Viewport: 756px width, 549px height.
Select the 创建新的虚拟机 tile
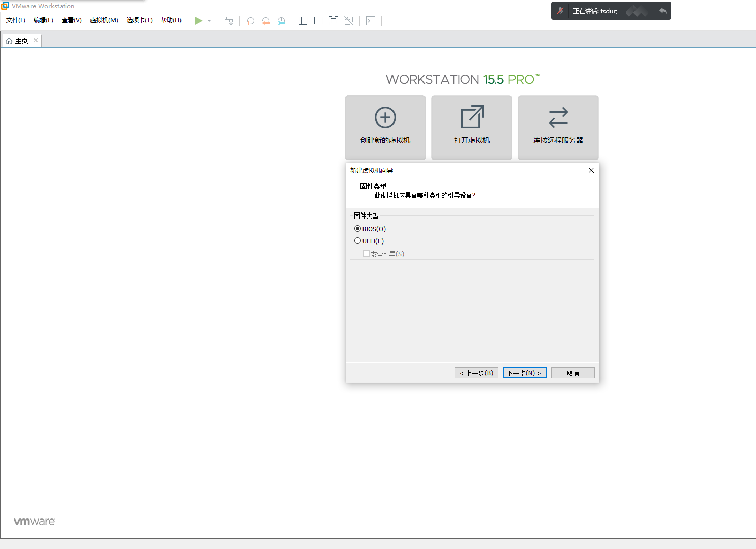(385, 127)
